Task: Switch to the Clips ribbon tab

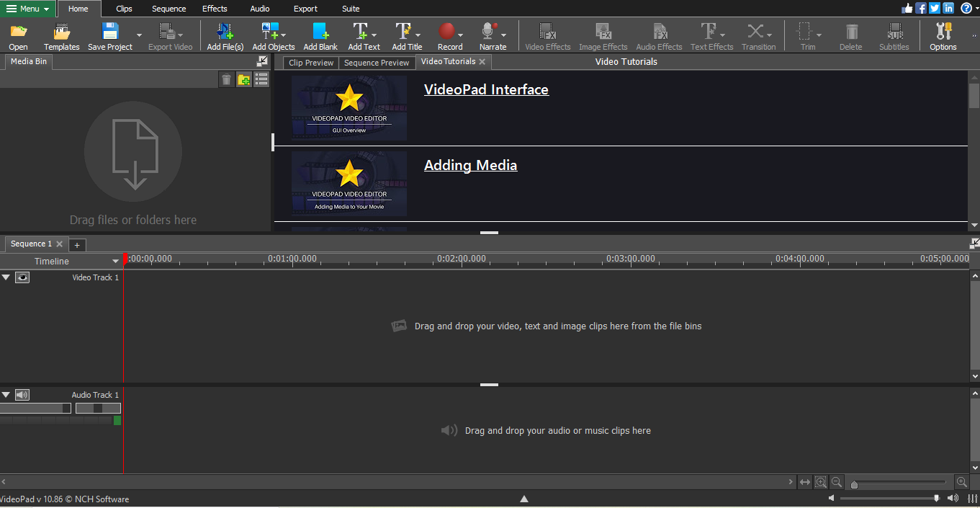Action: 124,9
